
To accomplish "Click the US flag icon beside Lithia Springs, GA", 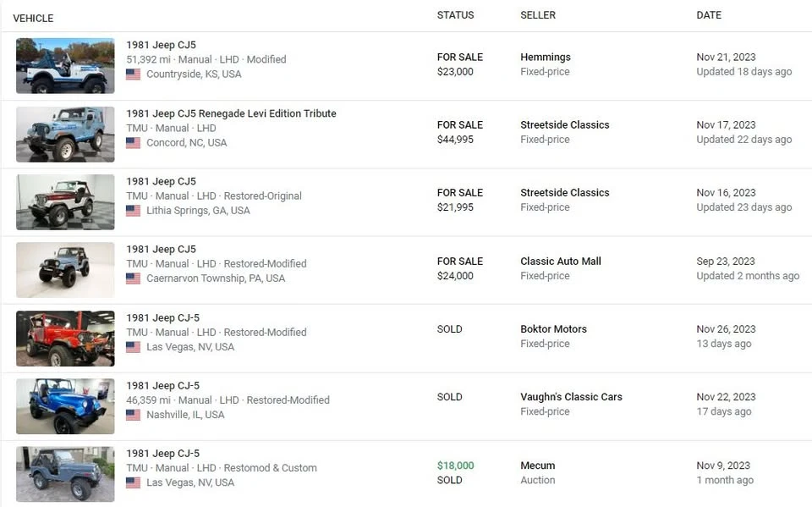I will point(133,211).
